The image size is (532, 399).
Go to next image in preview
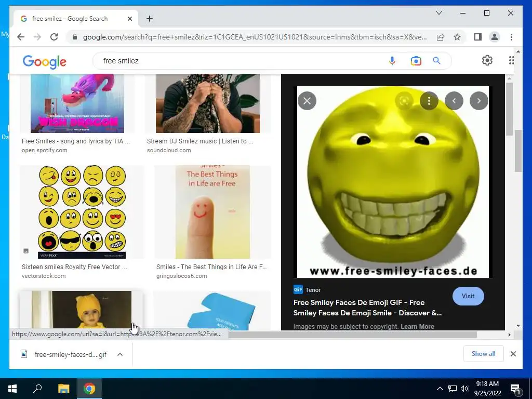pos(478,101)
